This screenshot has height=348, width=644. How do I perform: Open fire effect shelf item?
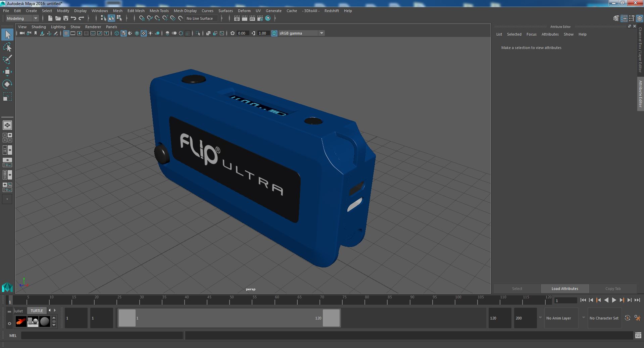click(x=21, y=321)
